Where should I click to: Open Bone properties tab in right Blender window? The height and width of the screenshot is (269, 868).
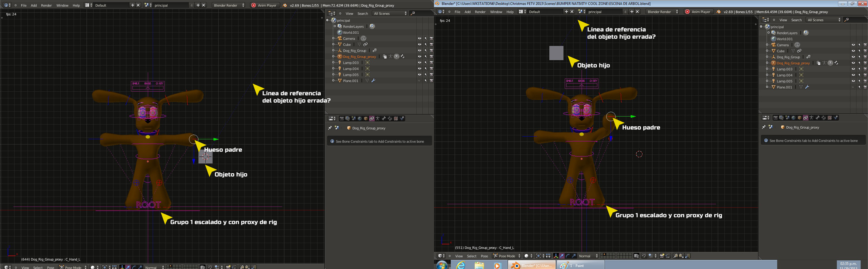tap(818, 118)
